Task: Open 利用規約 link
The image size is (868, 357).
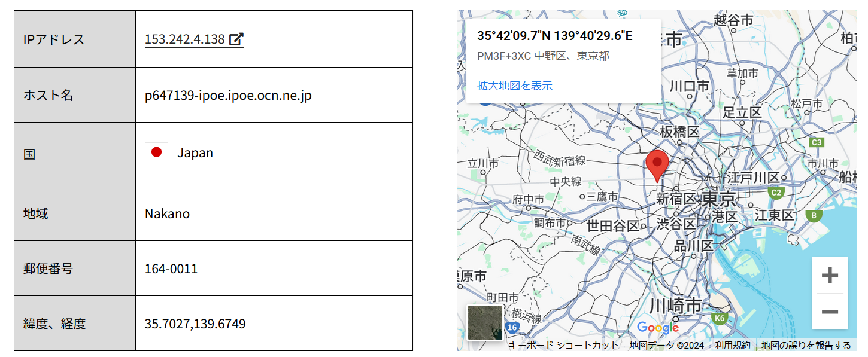Action: point(733,346)
